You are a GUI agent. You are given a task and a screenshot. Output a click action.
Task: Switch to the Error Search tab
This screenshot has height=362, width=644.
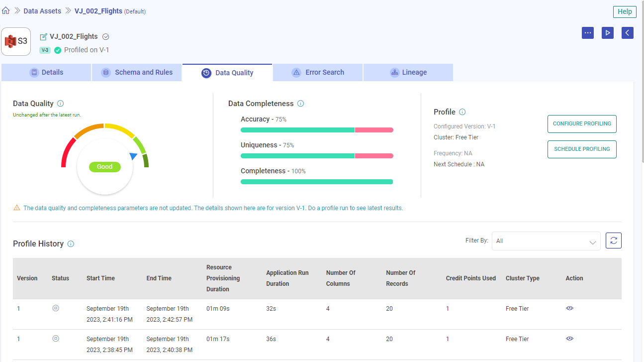tap(317, 72)
